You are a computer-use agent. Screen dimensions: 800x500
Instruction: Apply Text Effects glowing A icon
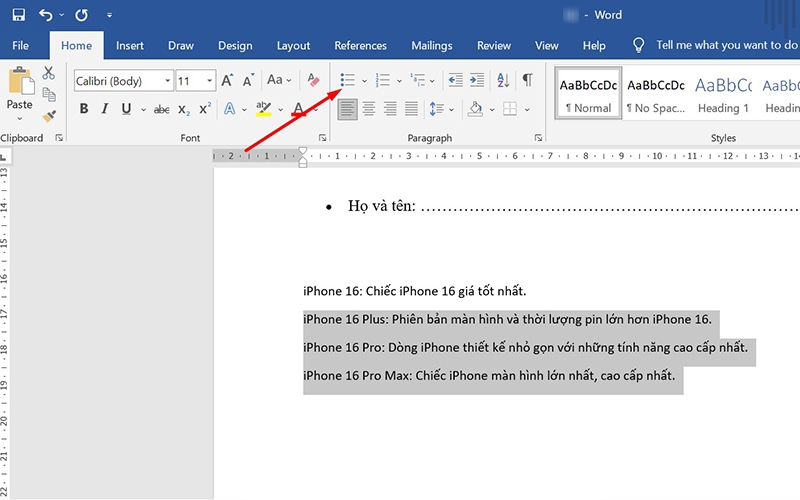coord(230,109)
